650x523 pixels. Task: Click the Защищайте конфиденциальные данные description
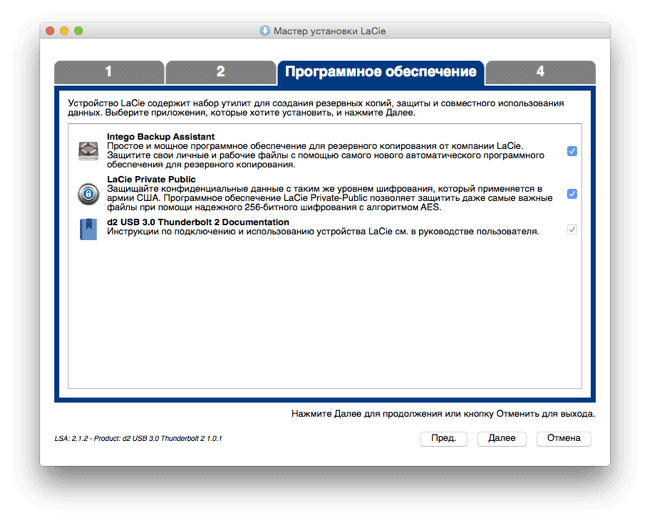330,198
